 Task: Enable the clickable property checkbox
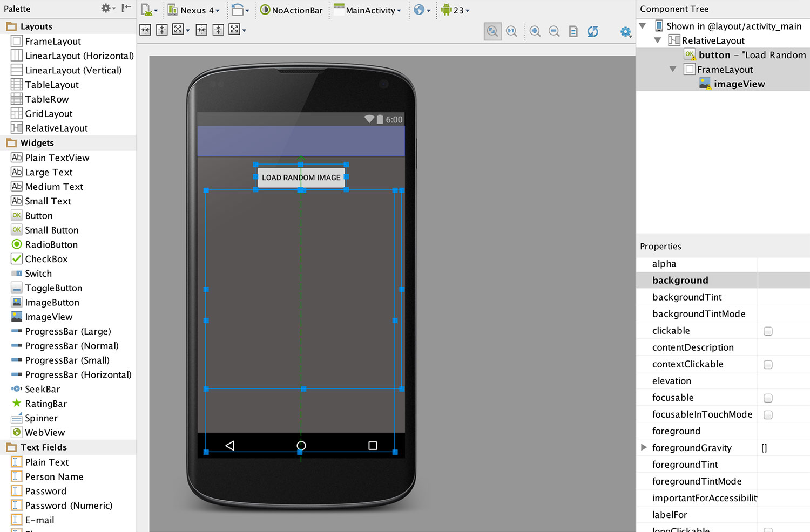(x=768, y=331)
